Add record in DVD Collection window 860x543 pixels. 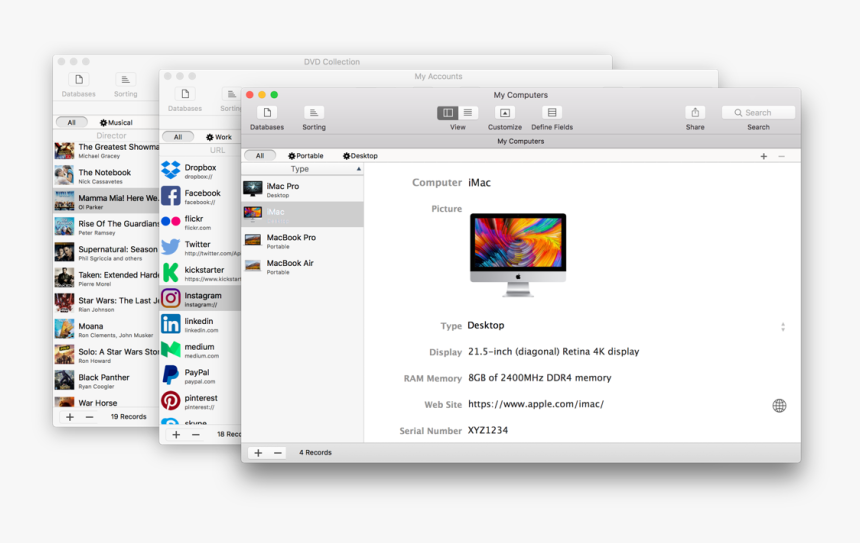pyautogui.click(x=70, y=417)
